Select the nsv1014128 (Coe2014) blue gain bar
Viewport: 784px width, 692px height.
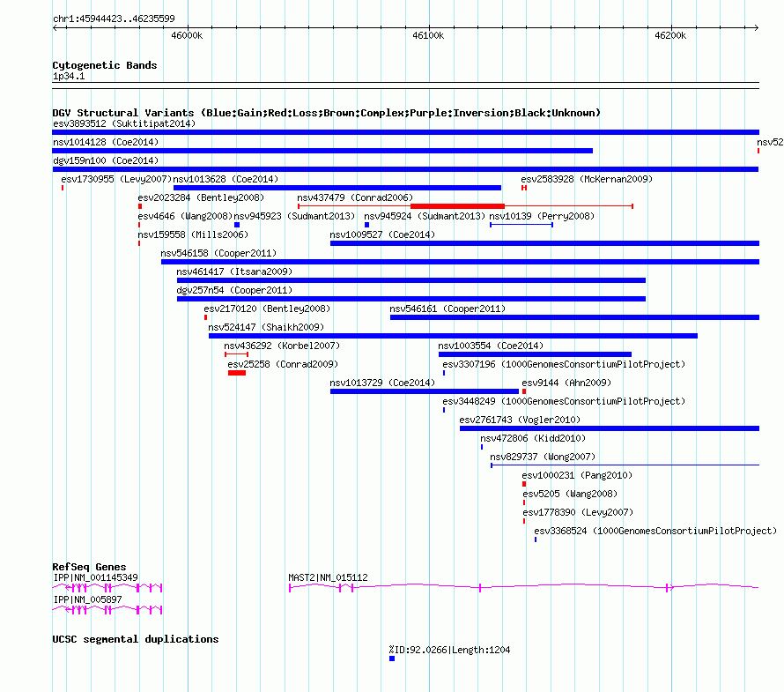coord(322,151)
